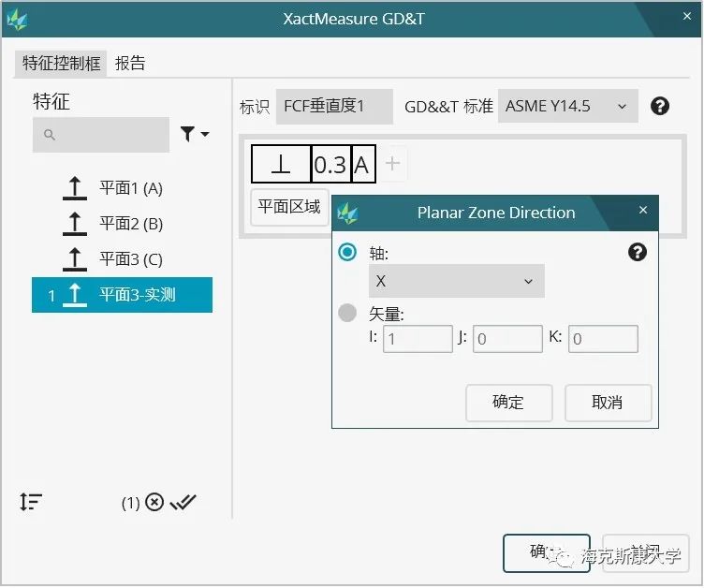Select feature 平面3 (C) in list

click(x=131, y=259)
